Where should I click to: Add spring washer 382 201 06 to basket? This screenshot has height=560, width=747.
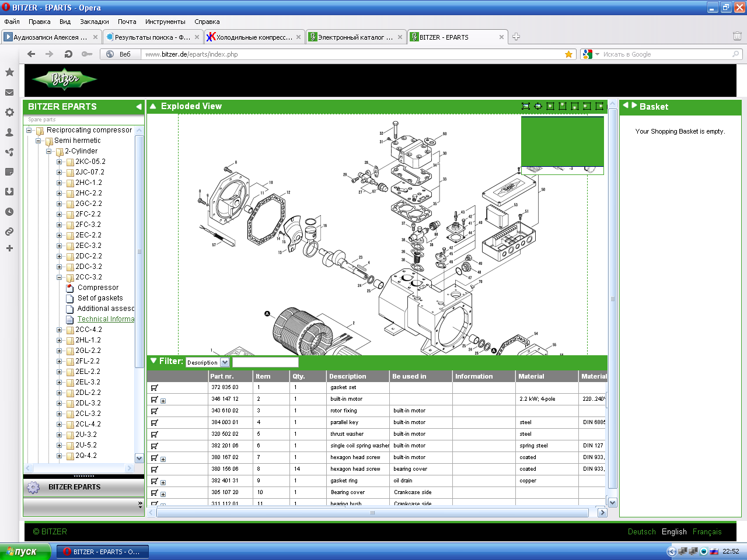click(x=155, y=446)
